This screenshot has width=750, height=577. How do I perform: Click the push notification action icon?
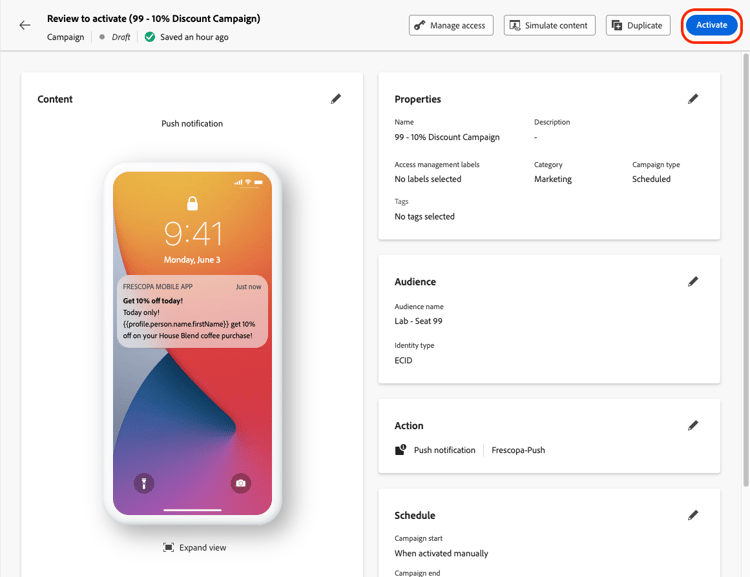pos(400,450)
